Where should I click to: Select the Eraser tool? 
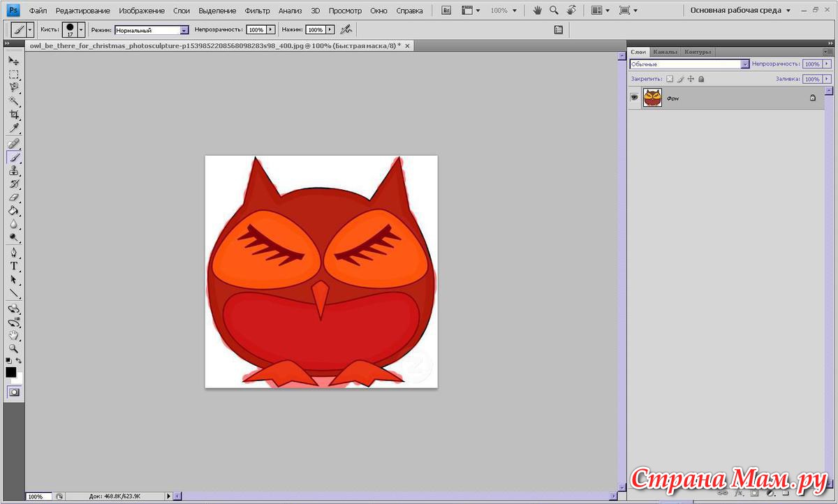[x=13, y=198]
